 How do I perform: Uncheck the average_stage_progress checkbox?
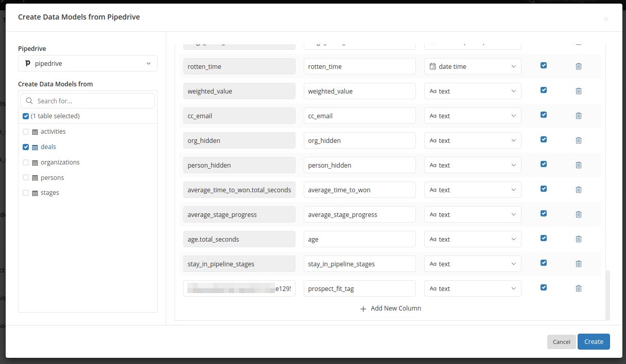tap(544, 213)
